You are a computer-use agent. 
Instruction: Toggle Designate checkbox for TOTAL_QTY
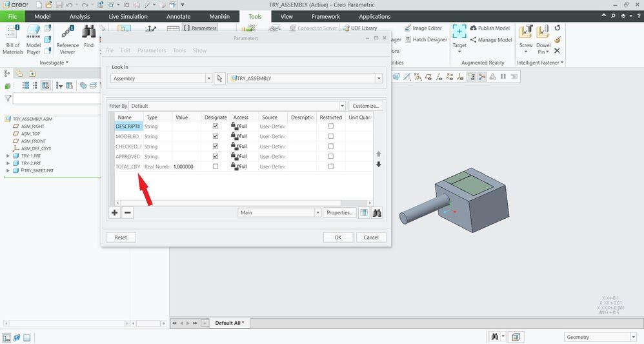pos(216,167)
